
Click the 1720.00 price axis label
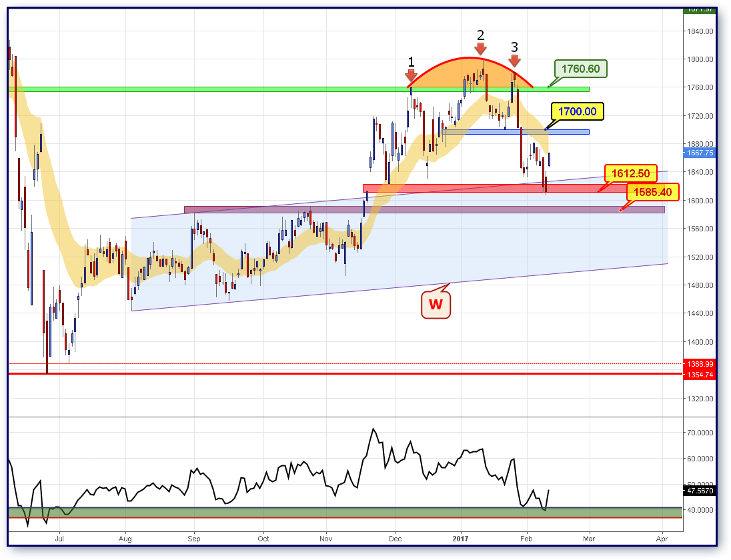[700, 115]
